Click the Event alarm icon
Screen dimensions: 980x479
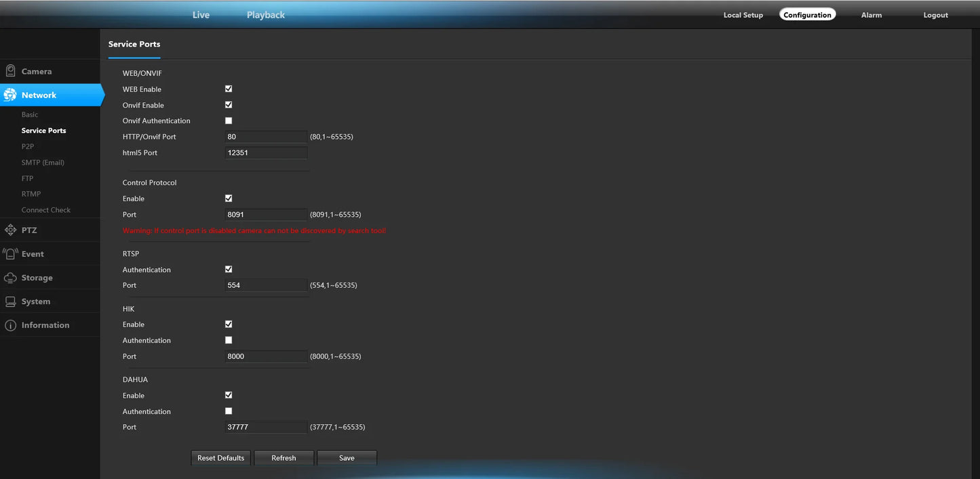coord(10,254)
